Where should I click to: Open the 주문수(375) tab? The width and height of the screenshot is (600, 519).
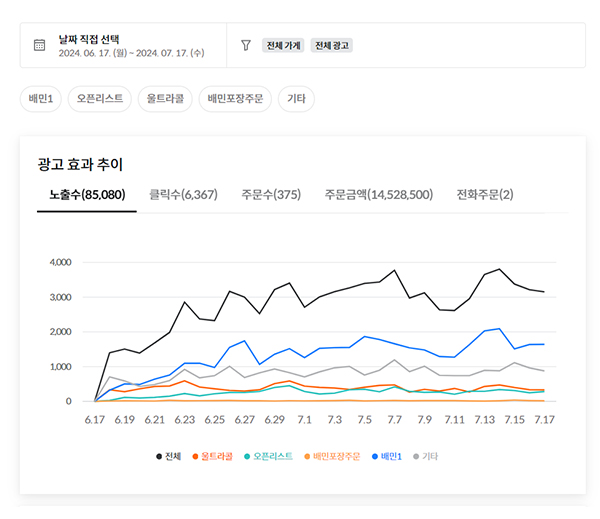coord(271,194)
